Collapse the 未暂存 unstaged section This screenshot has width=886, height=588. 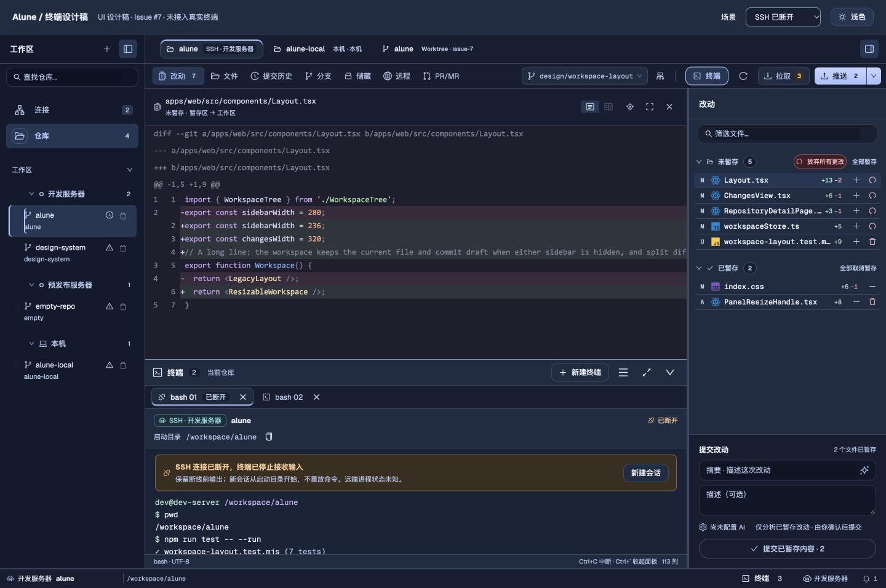[699, 162]
